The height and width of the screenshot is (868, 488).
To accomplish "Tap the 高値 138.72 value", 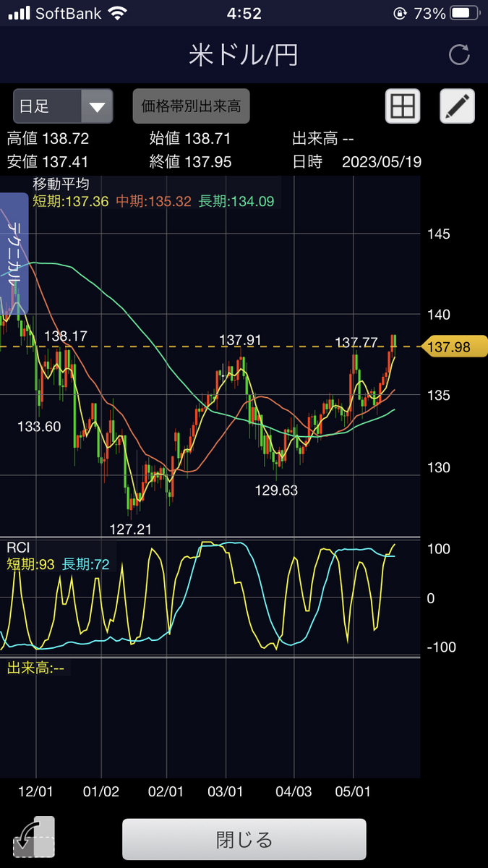I will [48, 139].
